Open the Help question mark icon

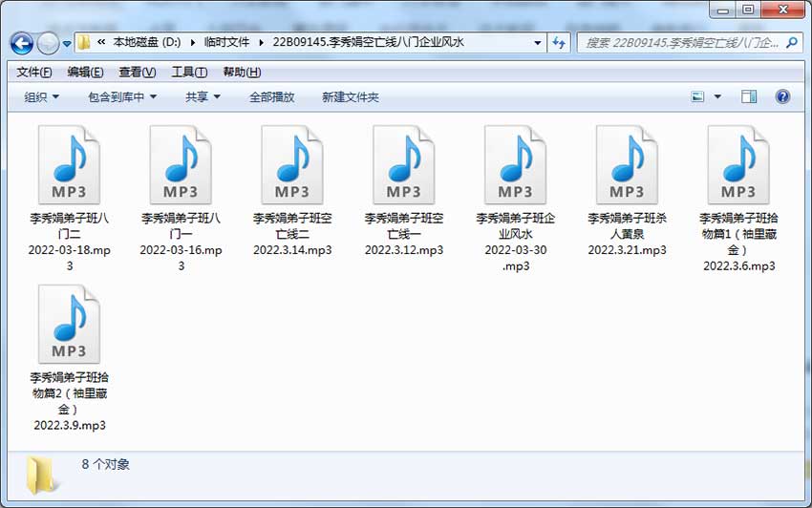click(x=782, y=96)
